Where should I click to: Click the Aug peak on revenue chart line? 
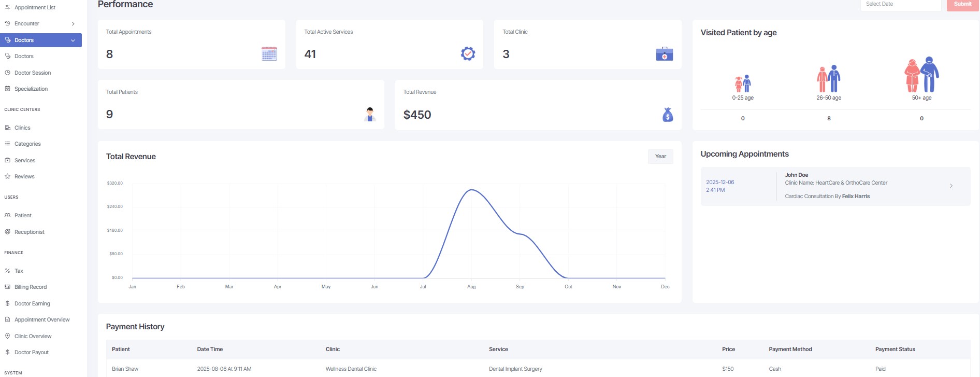tap(471, 190)
